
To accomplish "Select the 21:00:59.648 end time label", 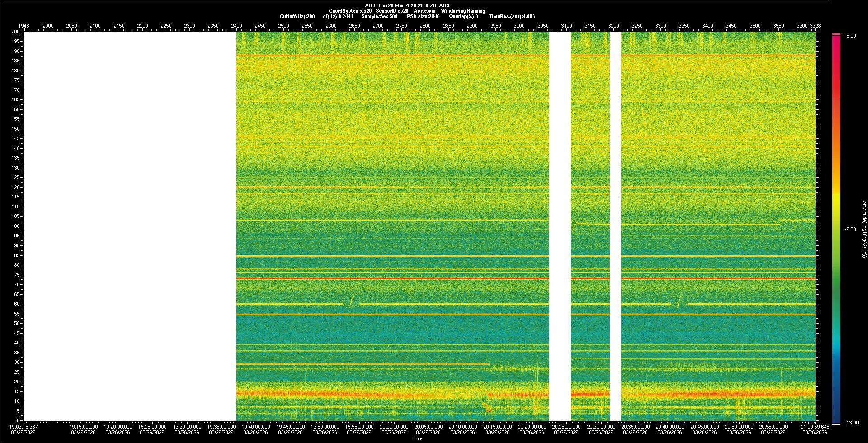I will click(x=815, y=426).
